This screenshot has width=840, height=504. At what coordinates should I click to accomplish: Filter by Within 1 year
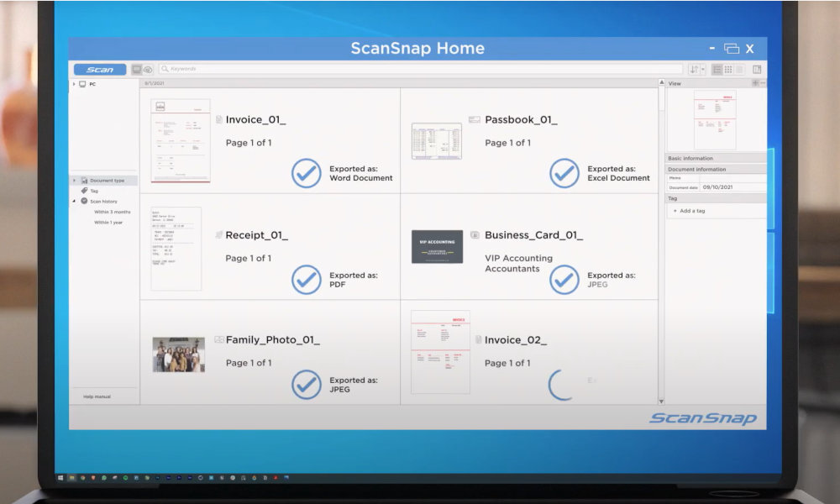108,223
